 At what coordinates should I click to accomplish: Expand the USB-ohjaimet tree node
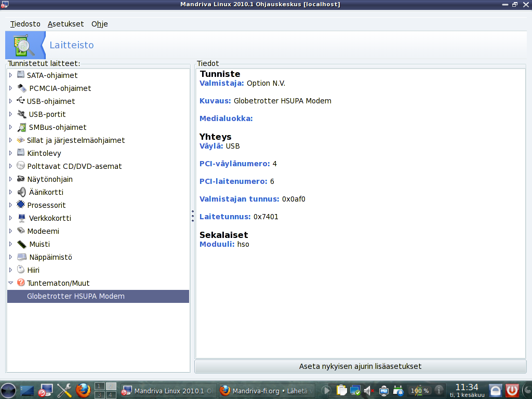pyautogui.click(x=10, y=101)
